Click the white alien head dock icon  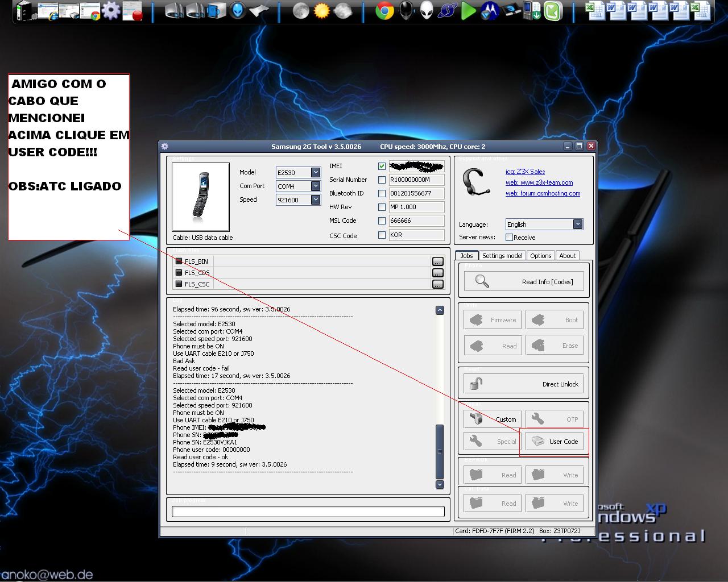(427, 11)
